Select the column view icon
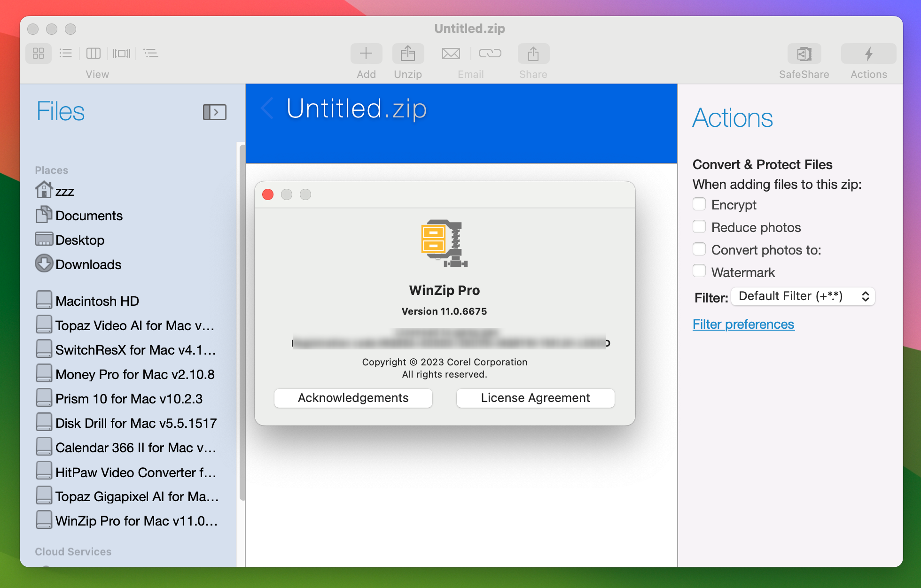 tap(93, 53)
